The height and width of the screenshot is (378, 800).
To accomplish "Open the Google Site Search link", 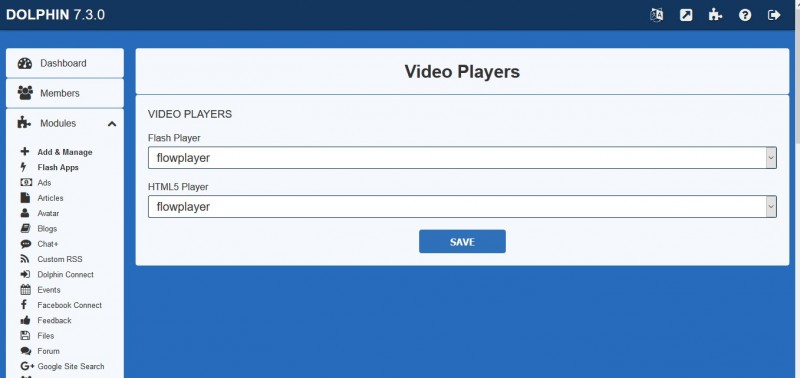I will click(x=70, y=366).
